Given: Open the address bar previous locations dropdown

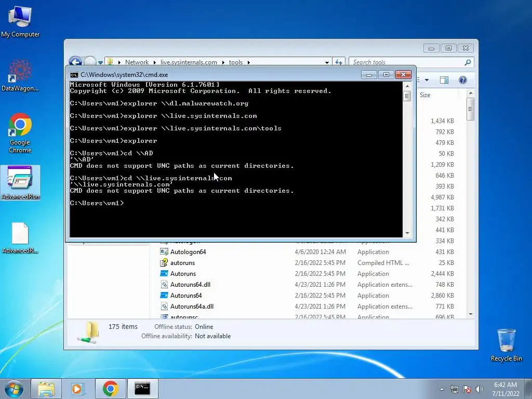Looking at the screenshot, I should click(327, 62).
